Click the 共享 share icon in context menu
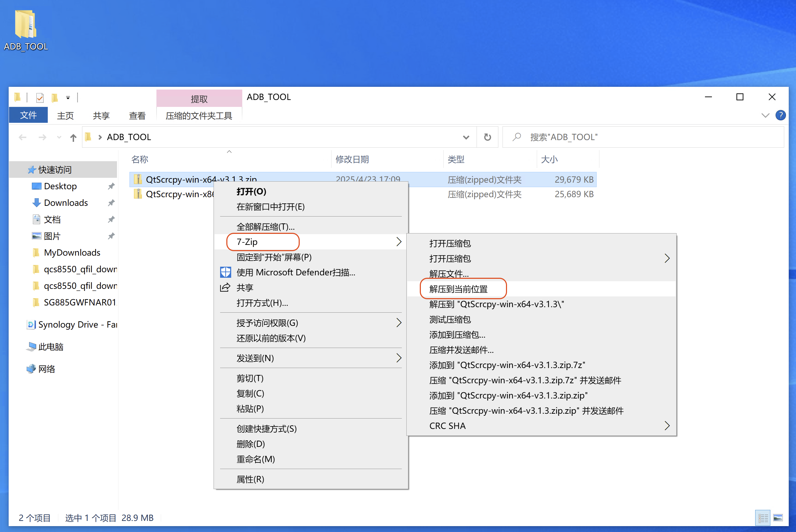796x532 pixels. pyautogui.click(x=225, y=287)
